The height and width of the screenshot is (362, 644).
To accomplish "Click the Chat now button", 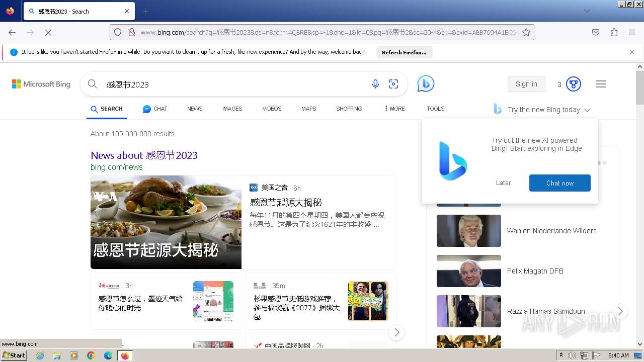I will 560,183.
